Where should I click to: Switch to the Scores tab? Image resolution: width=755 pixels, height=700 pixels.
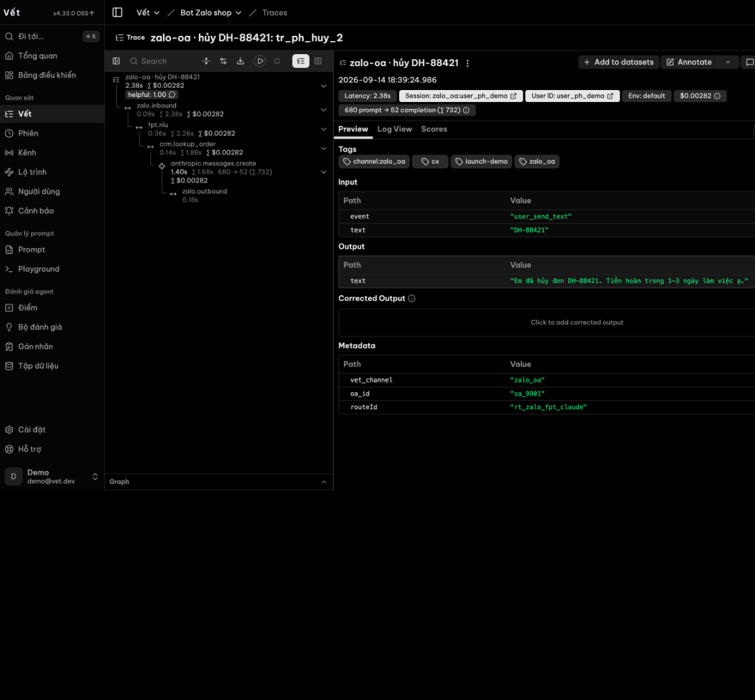click(434, 129)
